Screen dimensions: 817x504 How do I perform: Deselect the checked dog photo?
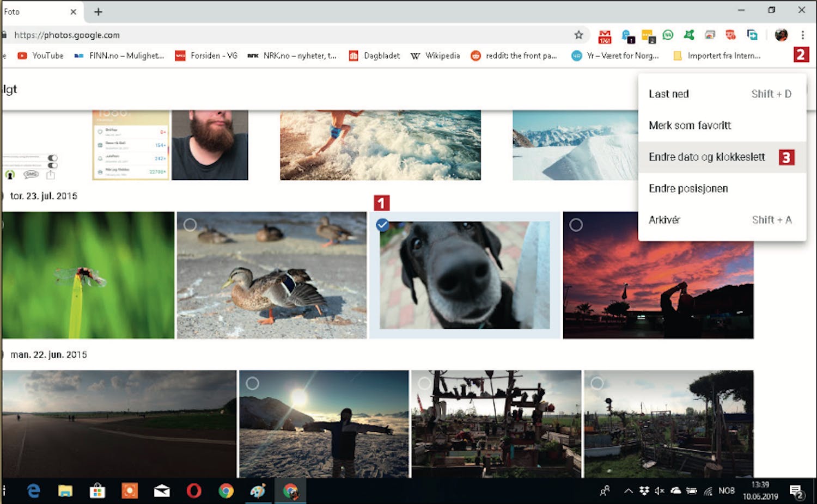pyautogui.click(x=382, y=225)
